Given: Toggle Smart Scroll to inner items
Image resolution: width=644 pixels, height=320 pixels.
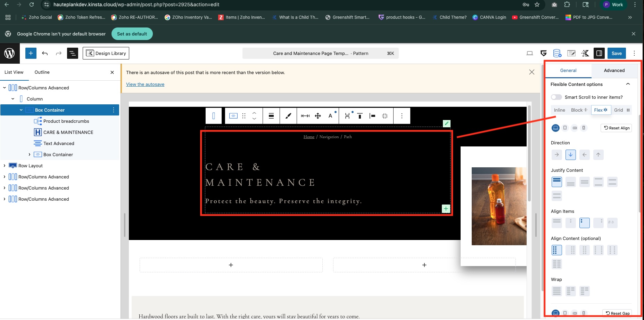Looking at the screenshot, I should pyautogui.click(x=556, y=97).
